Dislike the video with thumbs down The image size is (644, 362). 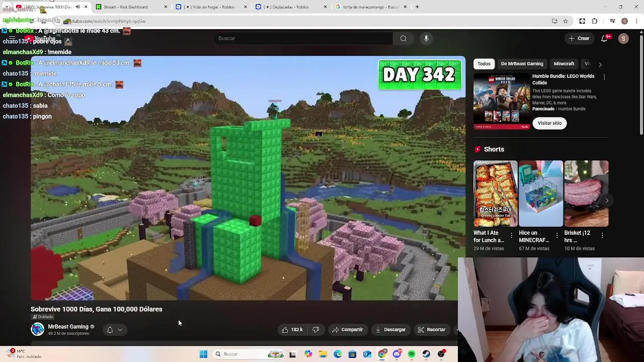[315, 330]
